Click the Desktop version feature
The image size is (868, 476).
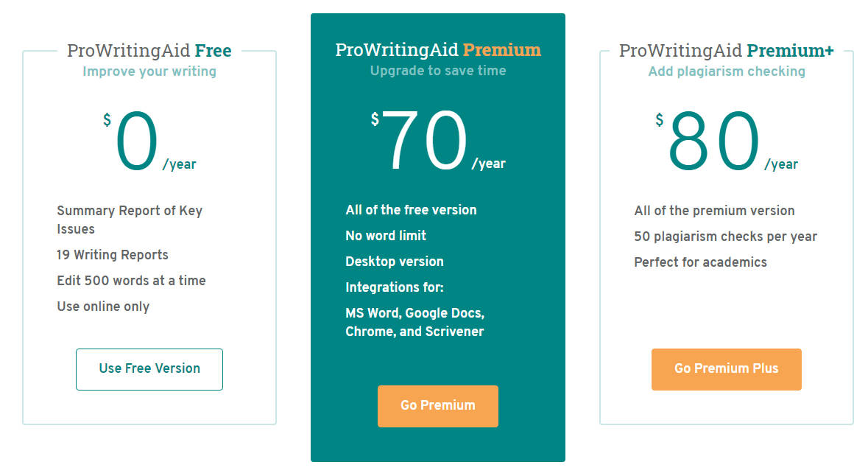click(394, 261)
